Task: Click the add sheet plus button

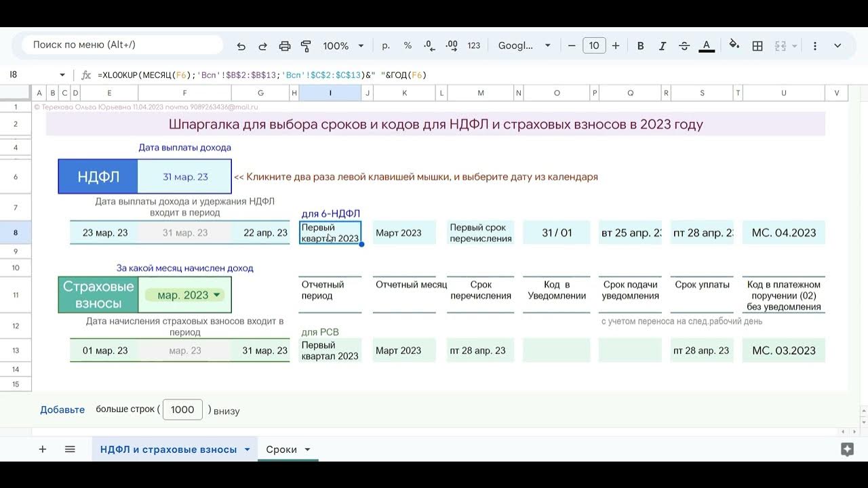Action: click(x=43, y=449)
